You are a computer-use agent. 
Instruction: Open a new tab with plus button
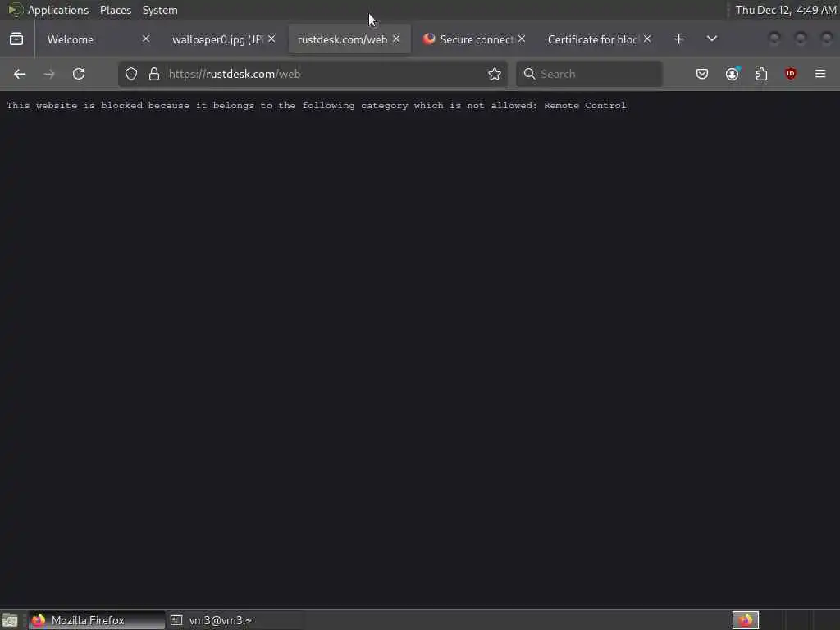click(678, 39)
